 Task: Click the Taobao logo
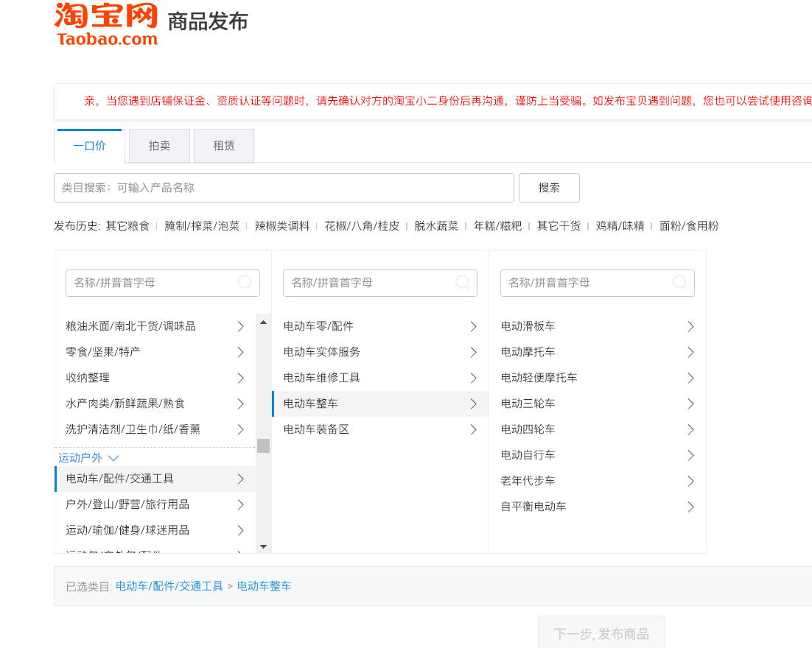[106, 24]
